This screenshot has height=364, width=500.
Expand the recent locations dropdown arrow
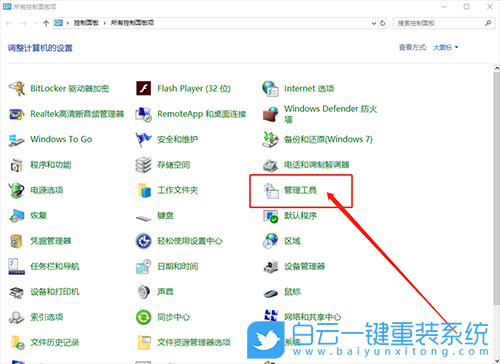(x=35, y=23)
